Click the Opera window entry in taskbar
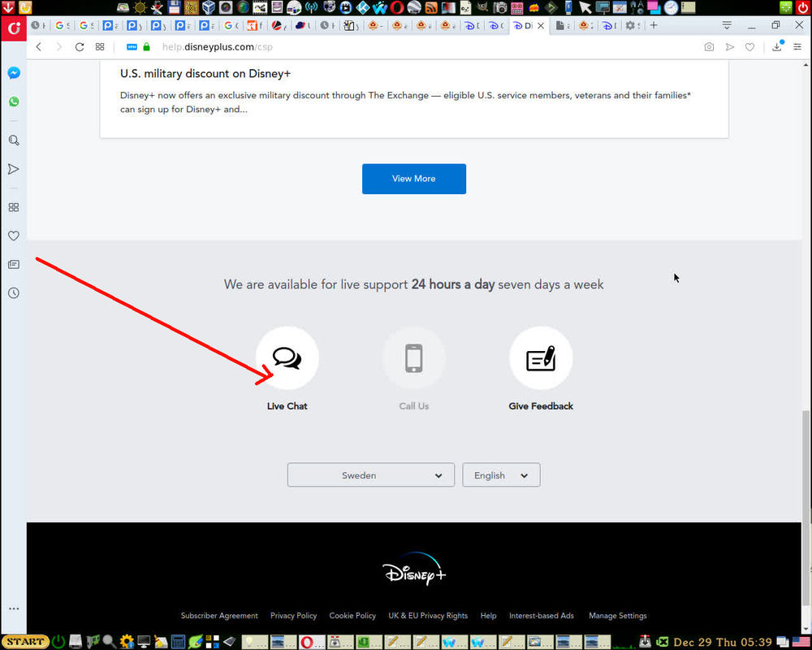812x650 pixels. point(312,642)
